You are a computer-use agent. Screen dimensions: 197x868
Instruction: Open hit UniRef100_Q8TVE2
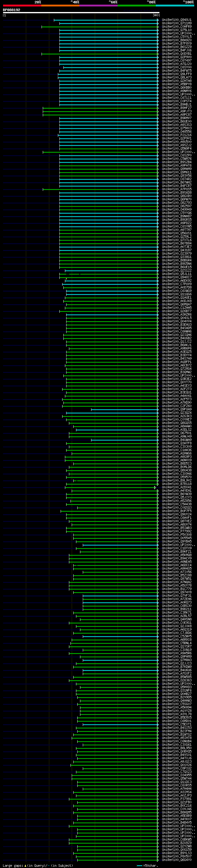176,521
